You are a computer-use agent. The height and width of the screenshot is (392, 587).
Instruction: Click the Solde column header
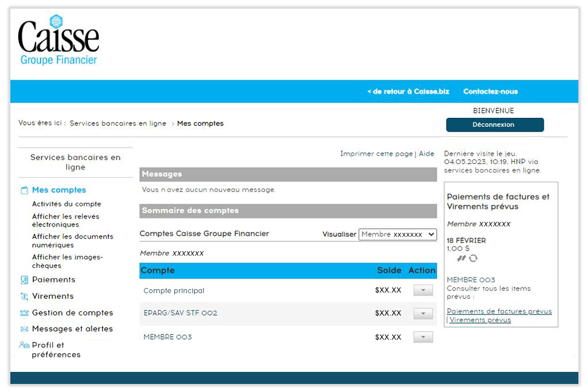(x=389, y=271)
